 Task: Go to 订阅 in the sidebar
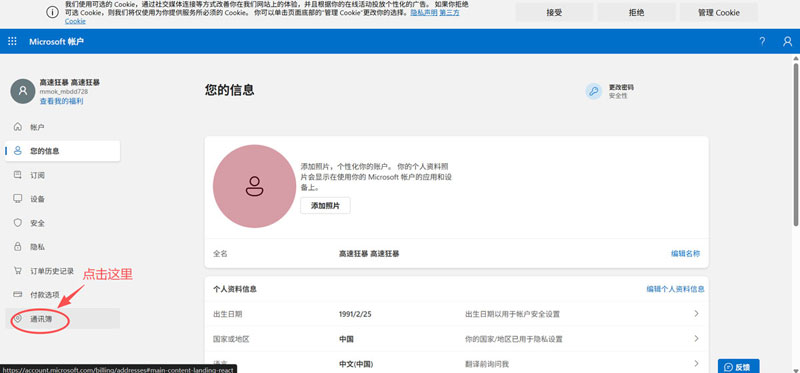click(x=63, y=175)
